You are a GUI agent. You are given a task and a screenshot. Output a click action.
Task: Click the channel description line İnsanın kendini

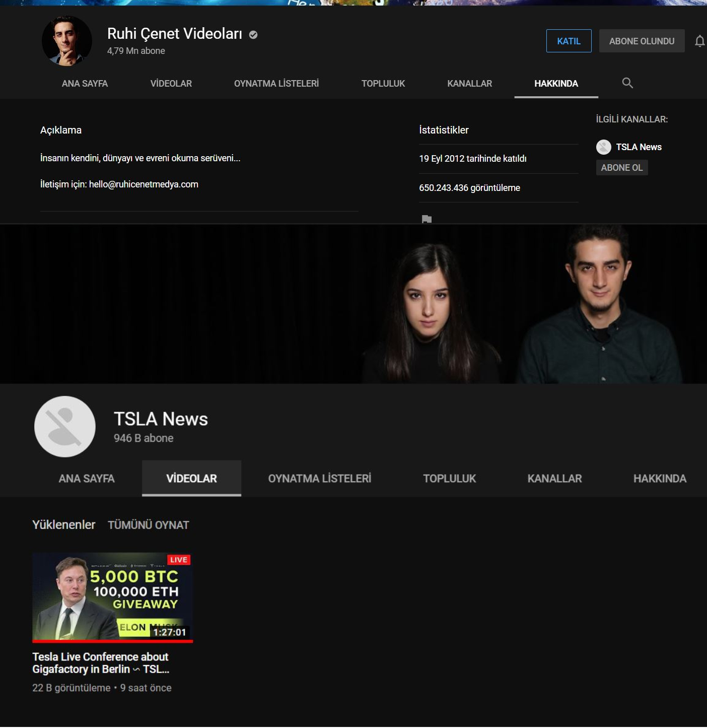[x=140, y=158]
